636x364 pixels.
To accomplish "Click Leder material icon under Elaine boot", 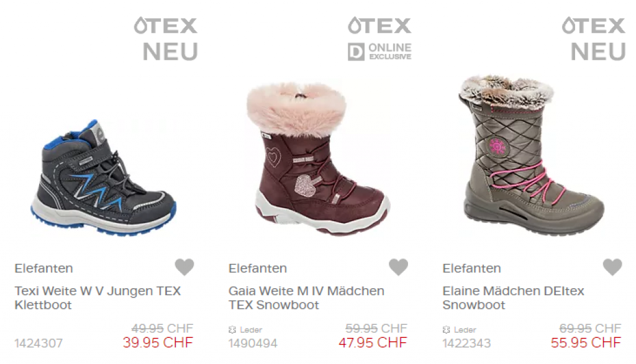I will 446,330.
